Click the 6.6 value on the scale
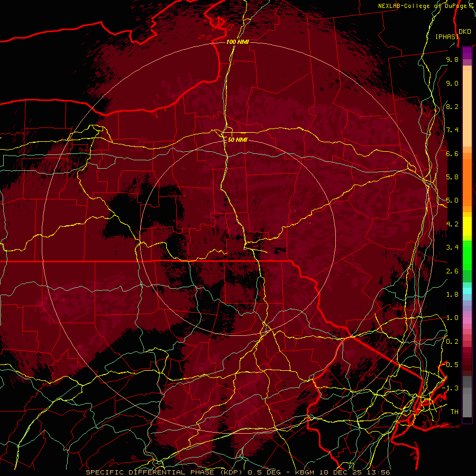 (x=452, y=153)
